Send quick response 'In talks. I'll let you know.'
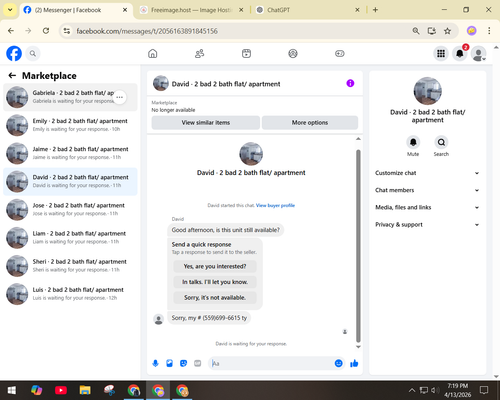 coord(215,282)
